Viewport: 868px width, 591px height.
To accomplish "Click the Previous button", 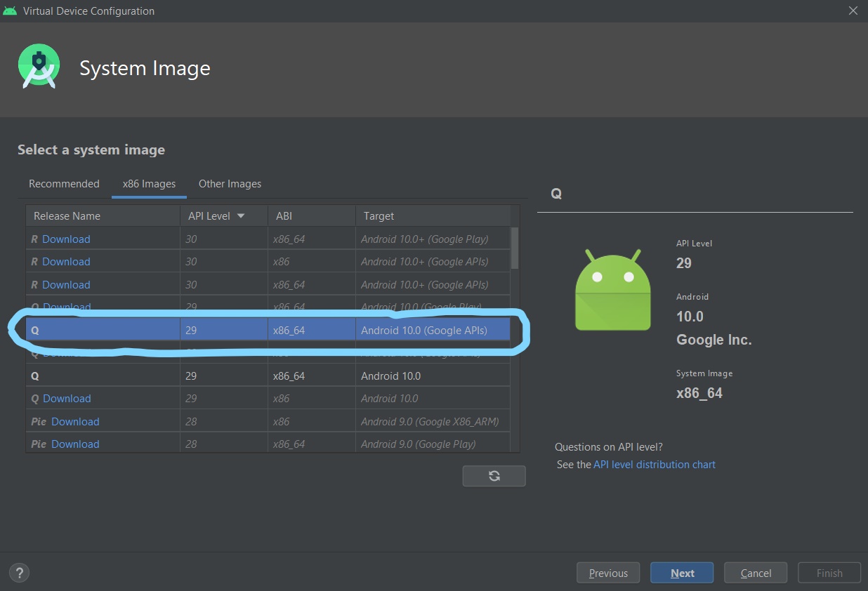I will (x=607, y=572).
